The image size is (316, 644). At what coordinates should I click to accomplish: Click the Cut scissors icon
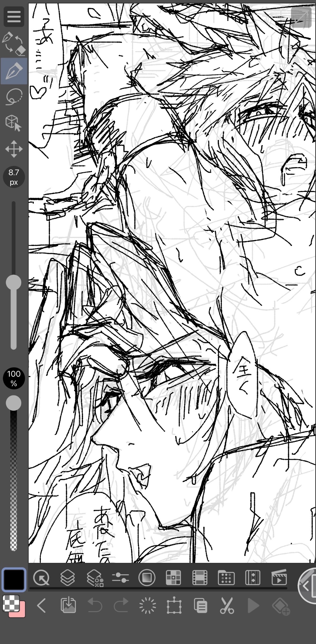pos(227,606)
